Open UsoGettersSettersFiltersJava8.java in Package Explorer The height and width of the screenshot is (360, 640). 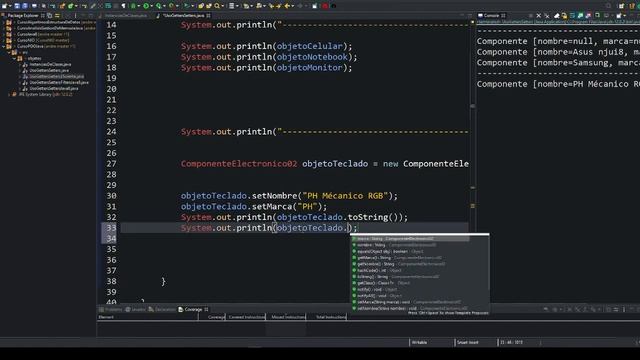[59, 82]
